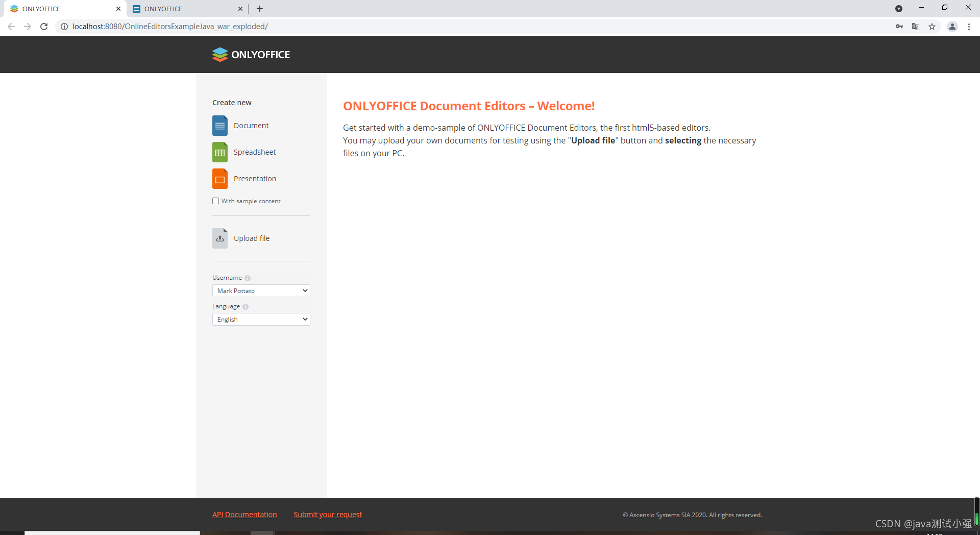
Task: Click the Username label text
Action: click(x=227, y=278)
